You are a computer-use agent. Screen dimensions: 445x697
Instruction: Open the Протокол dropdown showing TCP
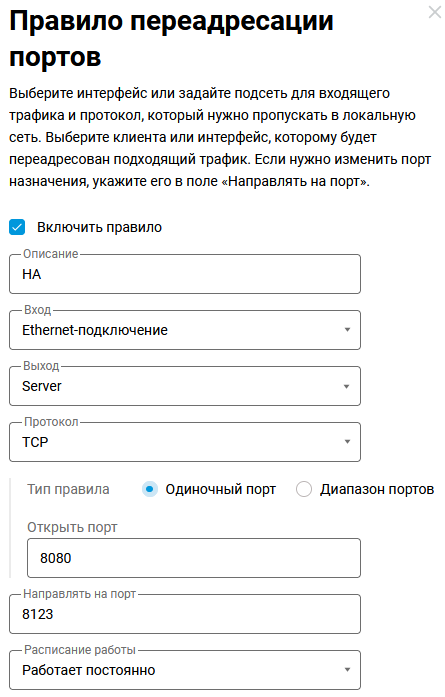tap(185, 442)
